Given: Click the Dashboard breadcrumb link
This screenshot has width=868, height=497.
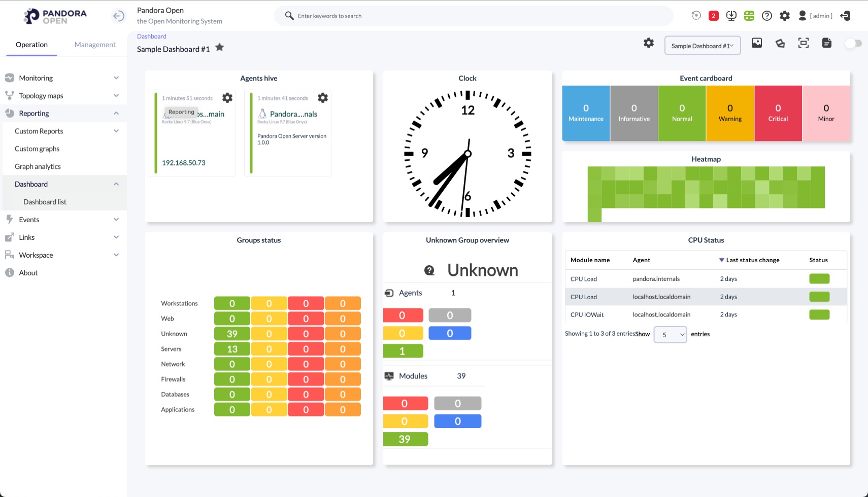Looking at the screenshot, I should (151, 37).
